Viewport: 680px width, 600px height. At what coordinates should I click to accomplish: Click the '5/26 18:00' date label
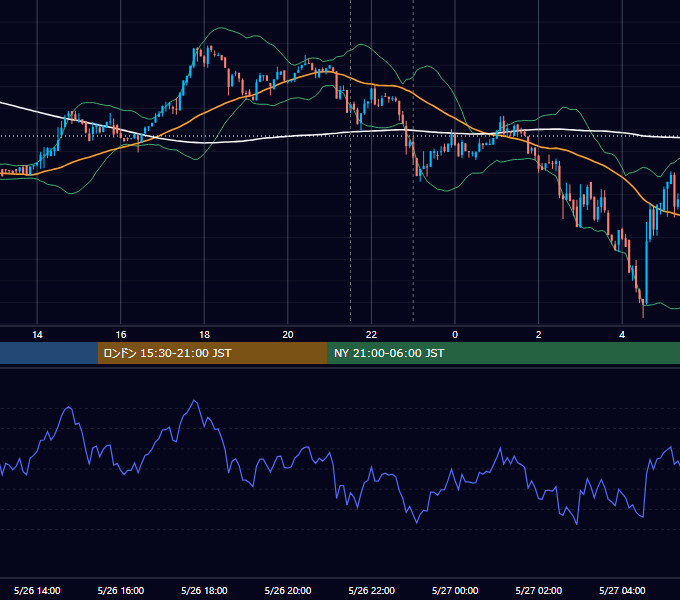pyautogui.click(x=204, y=590)
